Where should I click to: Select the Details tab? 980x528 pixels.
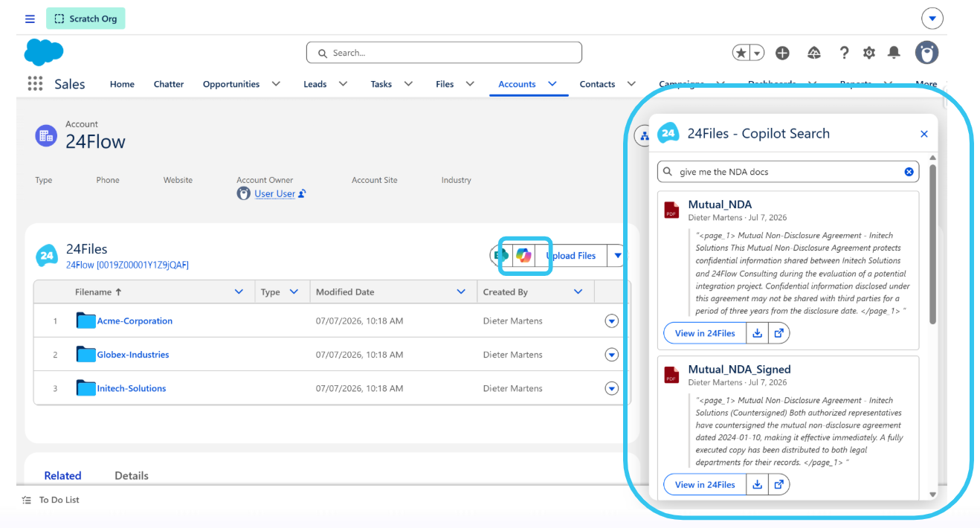point(132,476)
